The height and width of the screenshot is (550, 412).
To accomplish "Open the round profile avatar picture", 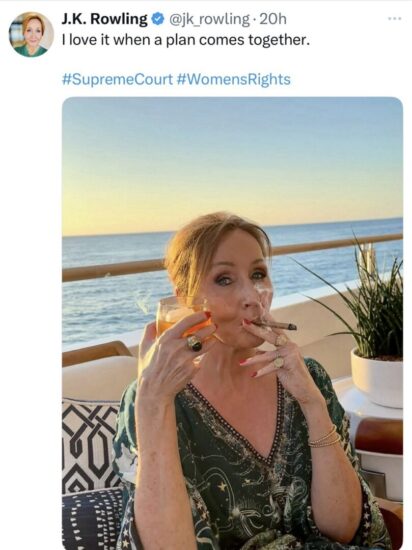I will tap(31, 34).
